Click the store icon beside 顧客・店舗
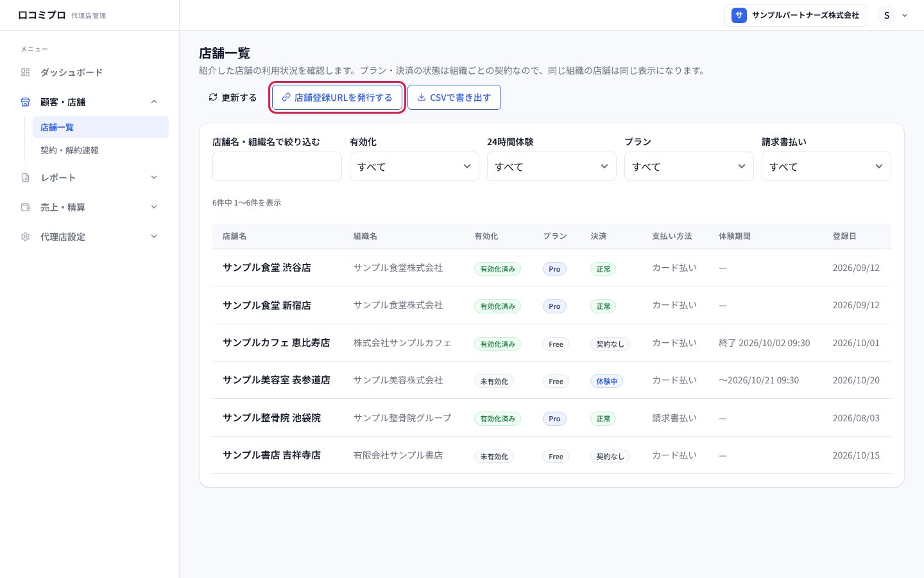This screenshot has width=924, height=578. click(26, 102)
